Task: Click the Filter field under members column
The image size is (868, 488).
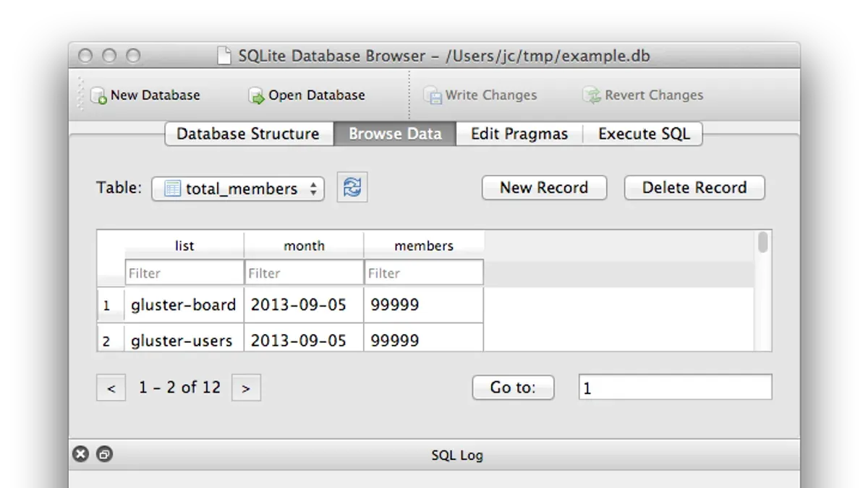Action: point(424,273)
